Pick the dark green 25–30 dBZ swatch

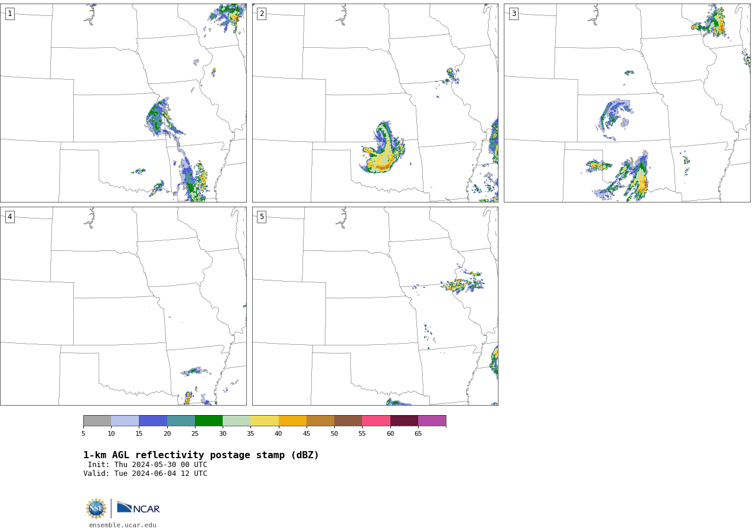208,420
